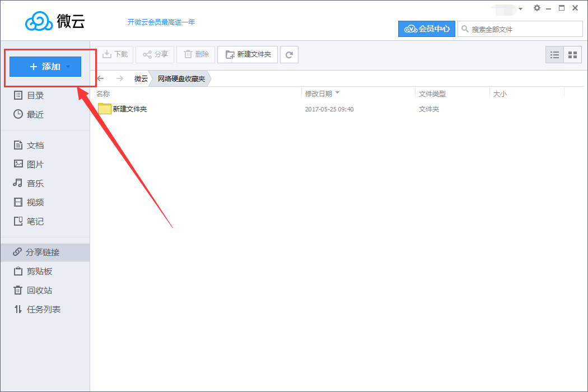Open the 笔记 (Notes) panel

click(34, 221)
